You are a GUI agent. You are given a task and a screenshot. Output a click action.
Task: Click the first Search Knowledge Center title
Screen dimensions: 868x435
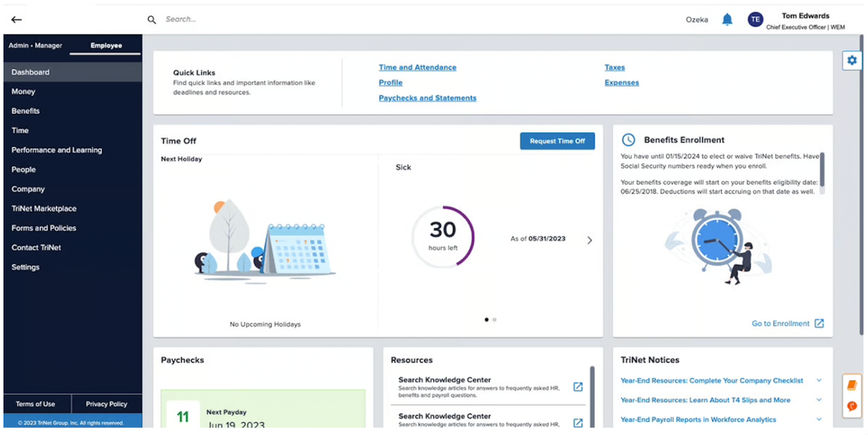(445, 380)
